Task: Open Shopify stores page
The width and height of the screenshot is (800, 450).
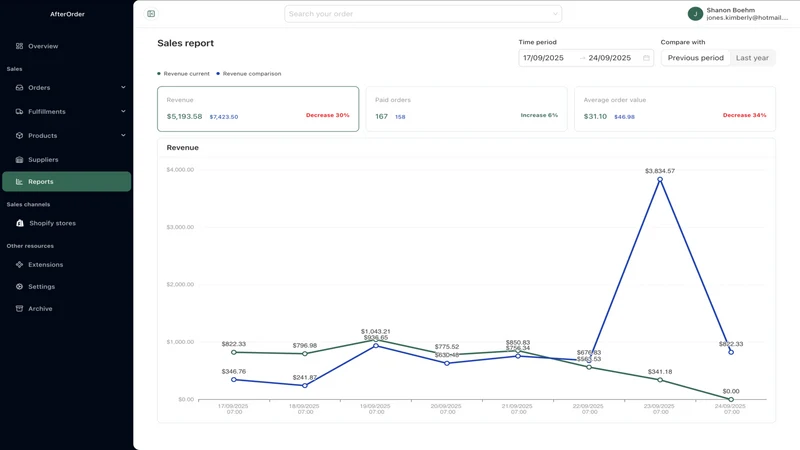Action: (x=66, y=223)
